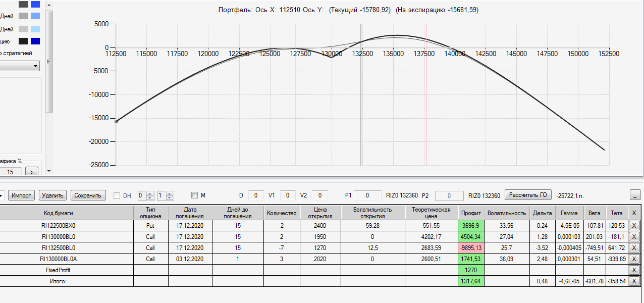Click the red profit cell -9895,13
This screenshot has width=644, height=303.
pos(471,248)
